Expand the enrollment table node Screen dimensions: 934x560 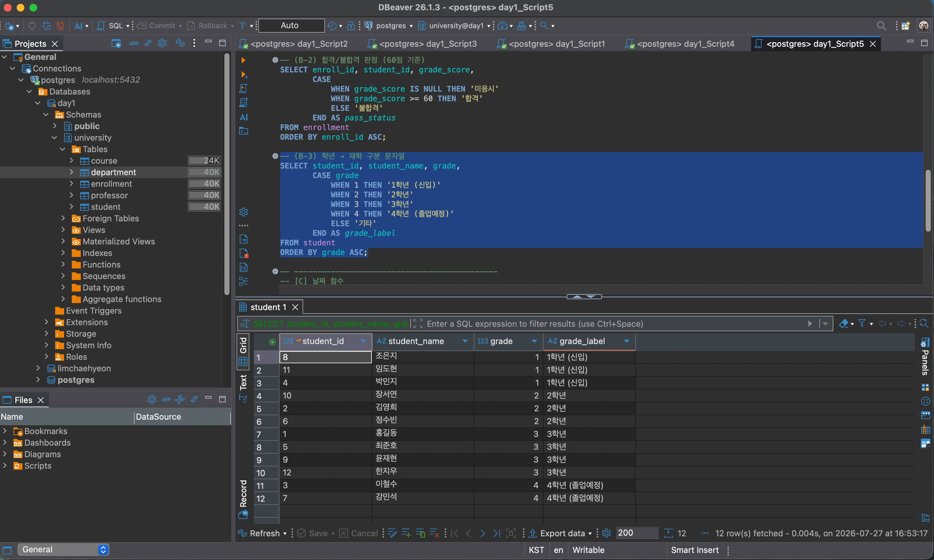coord(71,184)
